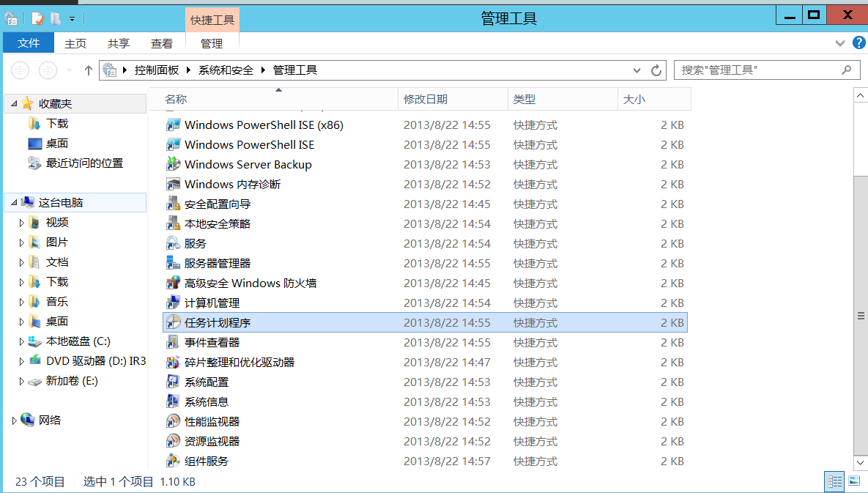Click the 性能监视器 icon
Viewport: 868px width, 493px height.
pos(174,422)
